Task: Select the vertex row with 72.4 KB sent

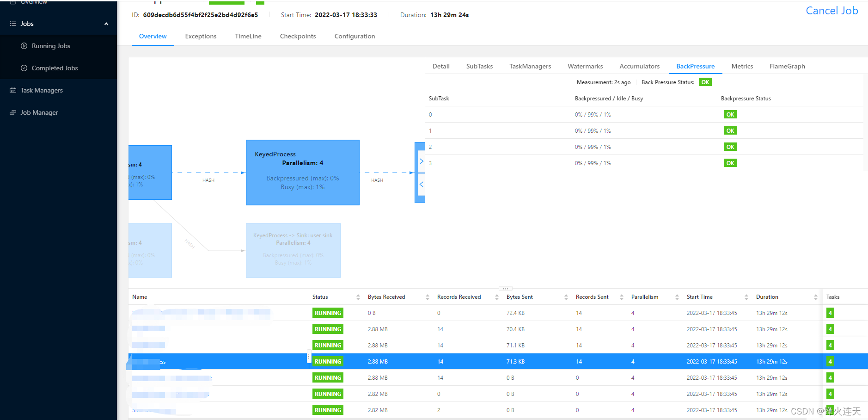Action: [498, 313]
